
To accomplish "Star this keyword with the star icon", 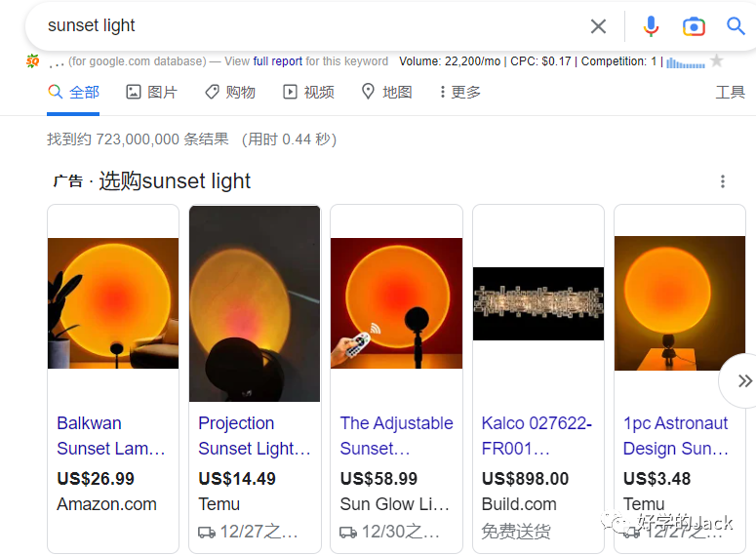I will click(x=717, y=61).
